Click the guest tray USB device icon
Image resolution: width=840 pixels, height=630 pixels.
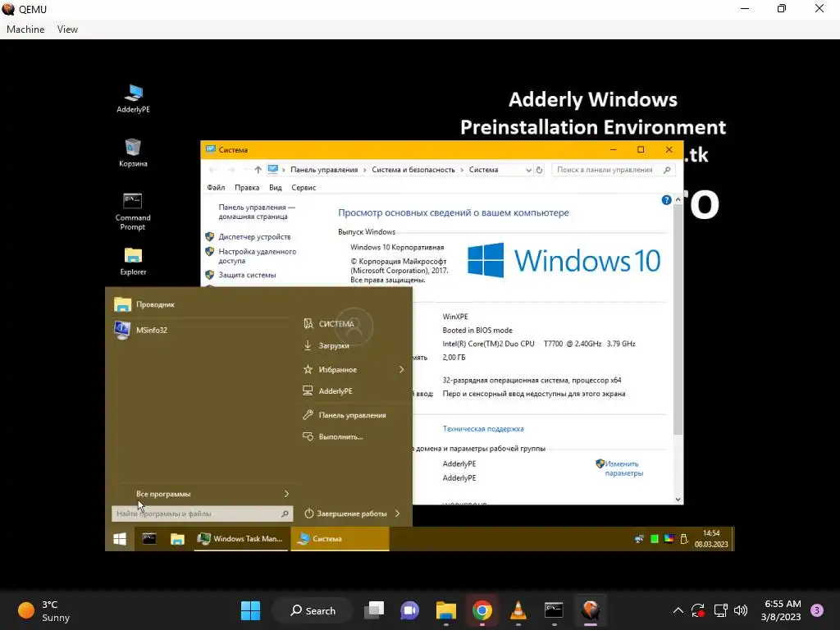683,539
